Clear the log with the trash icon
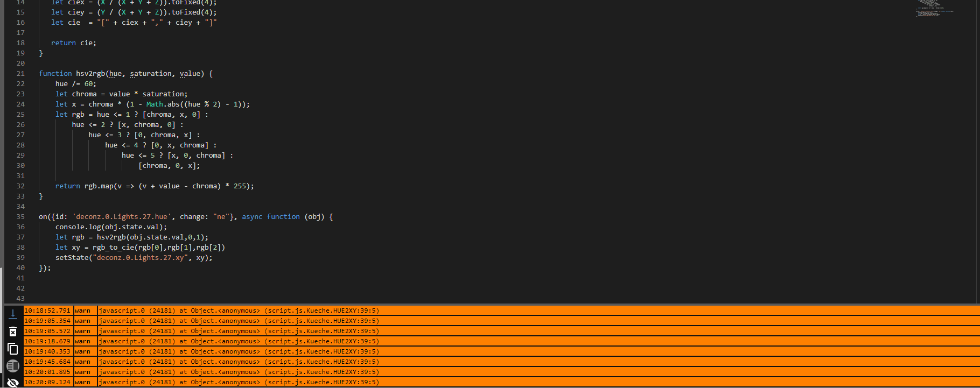 pyautogui.click(x=13, y=331)
